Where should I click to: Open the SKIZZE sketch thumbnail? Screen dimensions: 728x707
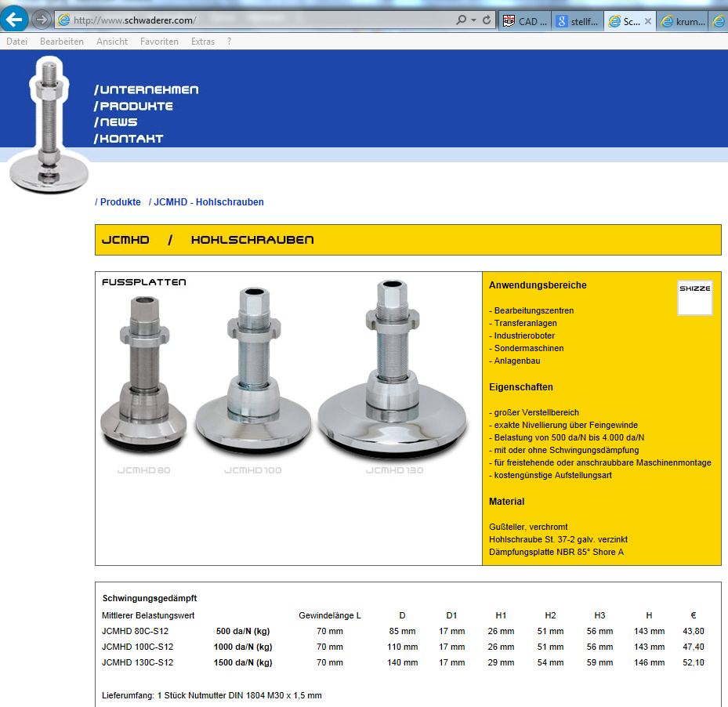694,298
